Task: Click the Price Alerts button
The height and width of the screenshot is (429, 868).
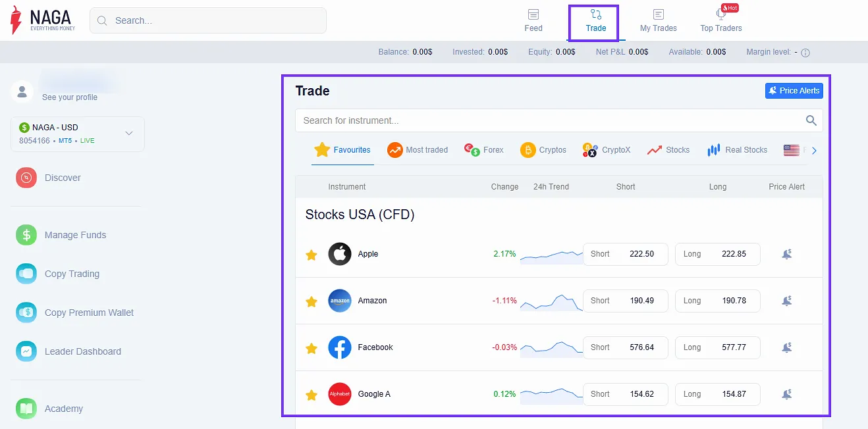Action: pos(794,91)
